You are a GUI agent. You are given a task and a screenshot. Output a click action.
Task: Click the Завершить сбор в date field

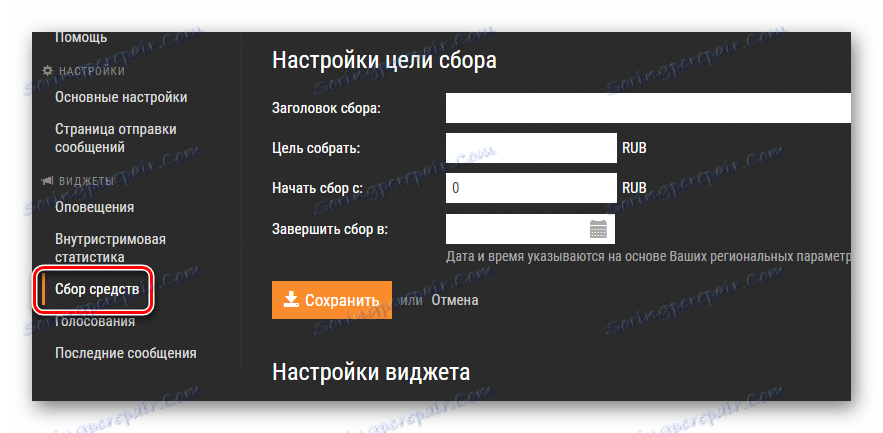[x=530, y=229]
